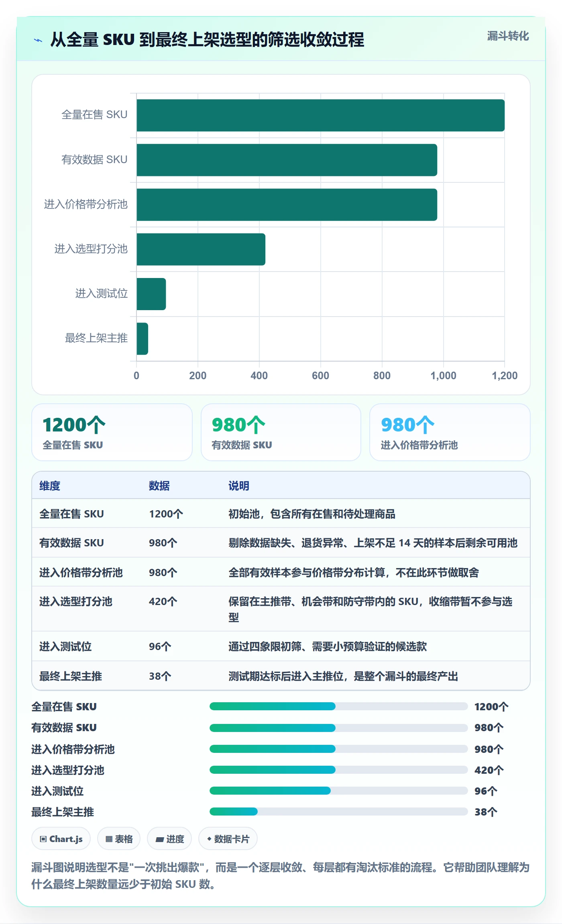
Task: Click the 有效数据 SKU progress bar
Action: pos(338,728)
